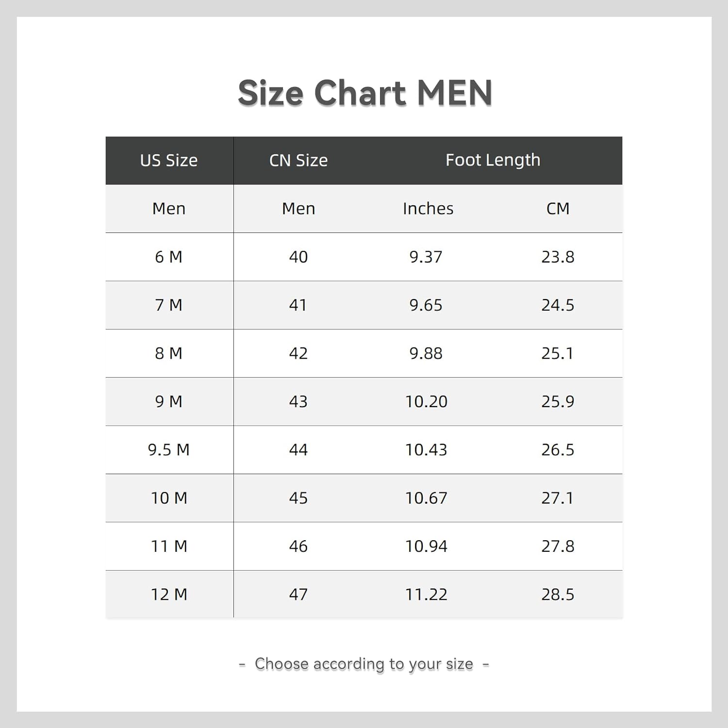
Task: Select the 7 M size cell
Action: [169, 305]
